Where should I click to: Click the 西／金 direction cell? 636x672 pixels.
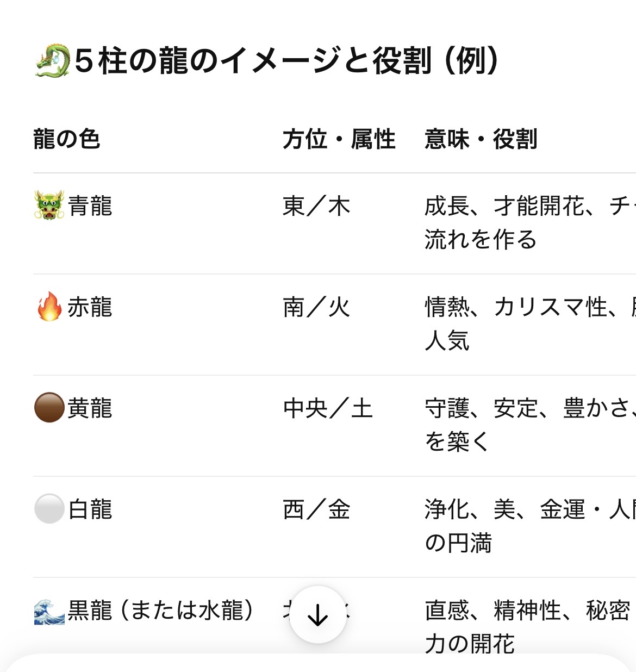[316, 509]
